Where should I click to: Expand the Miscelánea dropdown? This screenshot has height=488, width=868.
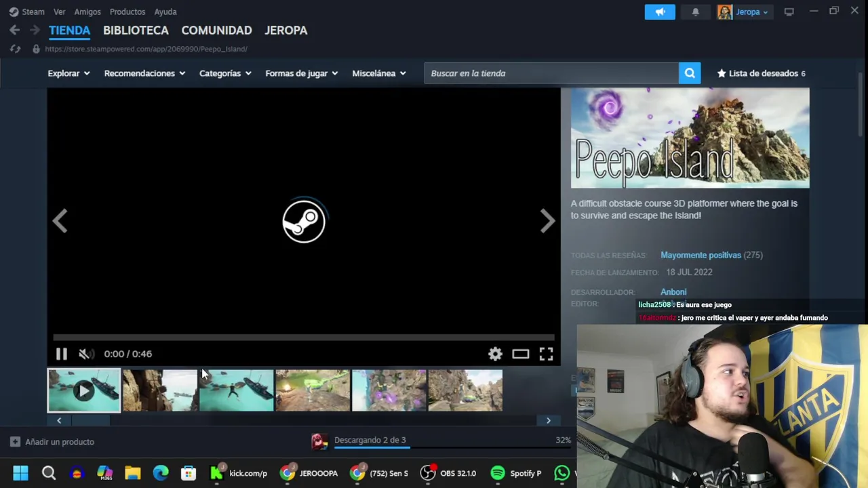point(379,73)
